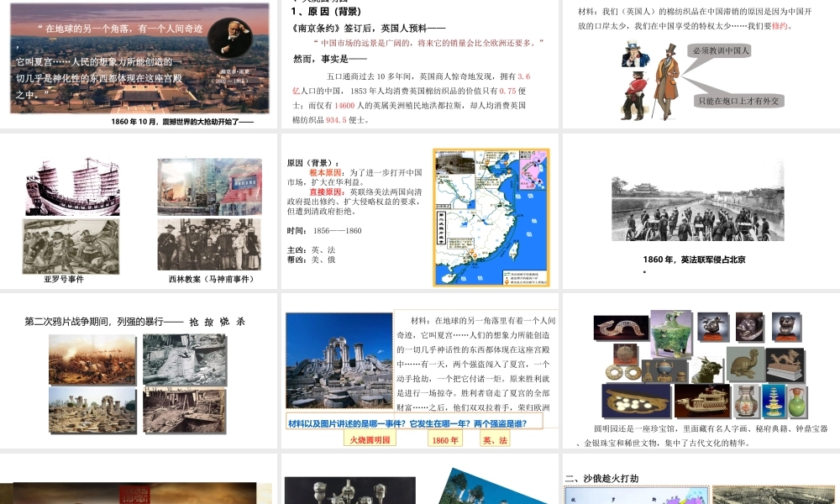Click the paragraph "圆明园还是一座珍宝馆"
This screenshot has height=504, width=840.
pos(701,435)
